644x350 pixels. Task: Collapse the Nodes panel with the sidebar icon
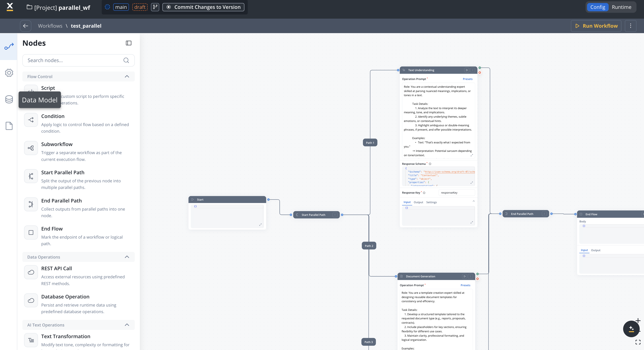pos(129,43)
